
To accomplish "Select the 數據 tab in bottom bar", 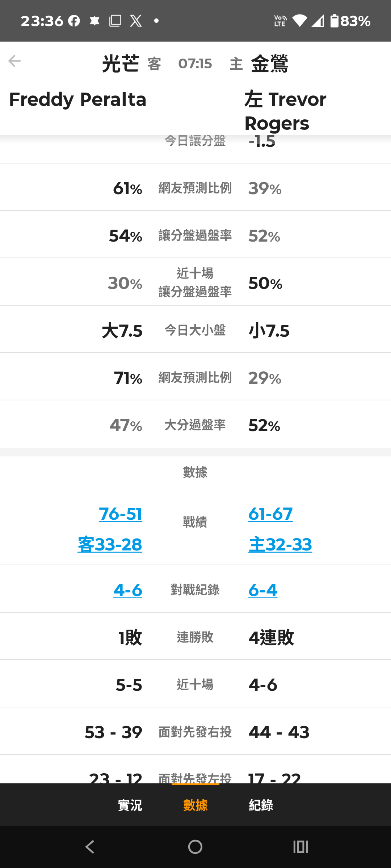I will (x=195, y=805).
